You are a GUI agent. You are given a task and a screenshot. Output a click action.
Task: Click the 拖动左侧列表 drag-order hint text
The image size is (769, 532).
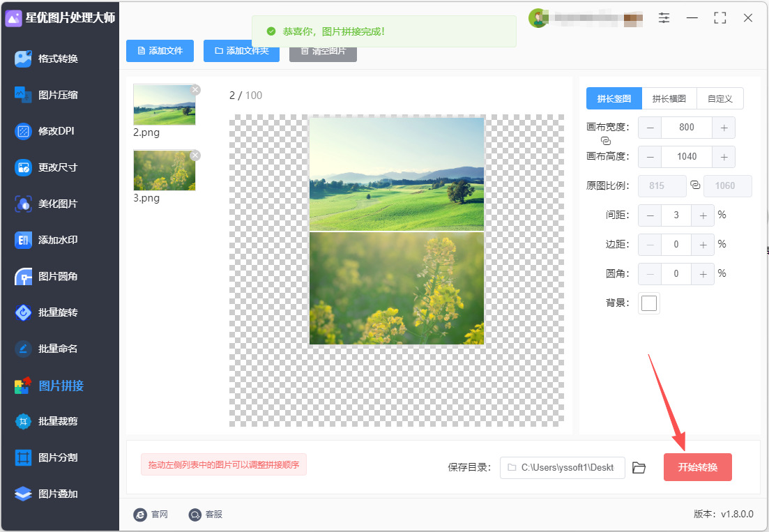(224, 464)
